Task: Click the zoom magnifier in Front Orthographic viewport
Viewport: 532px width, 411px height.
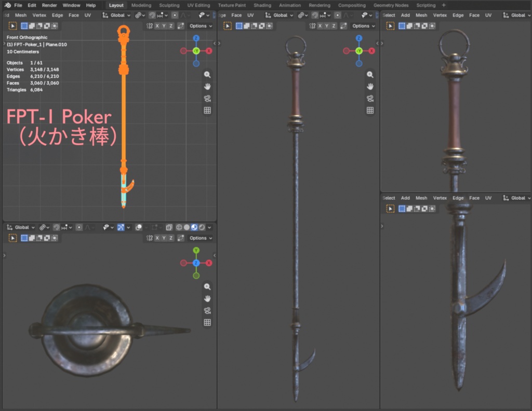Action: (207, 75)
